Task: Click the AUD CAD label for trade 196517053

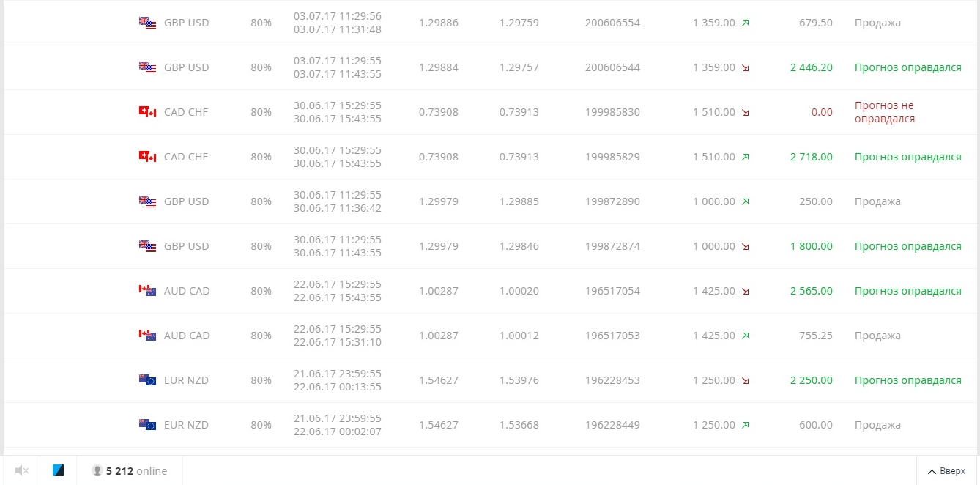Action: [x=187, y=336]
